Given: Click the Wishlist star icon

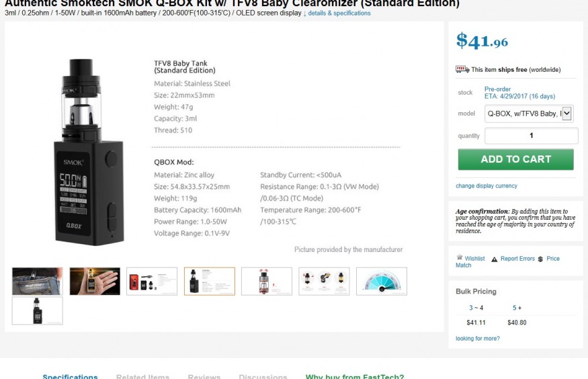Looking at the screenshot, I should point(460,257).
